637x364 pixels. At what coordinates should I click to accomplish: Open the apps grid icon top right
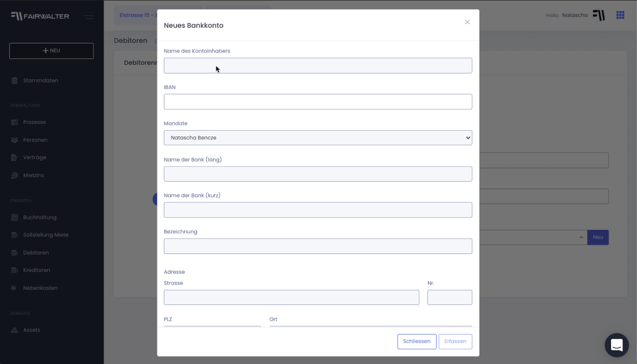pyautogui.click(x=620, y=16)
